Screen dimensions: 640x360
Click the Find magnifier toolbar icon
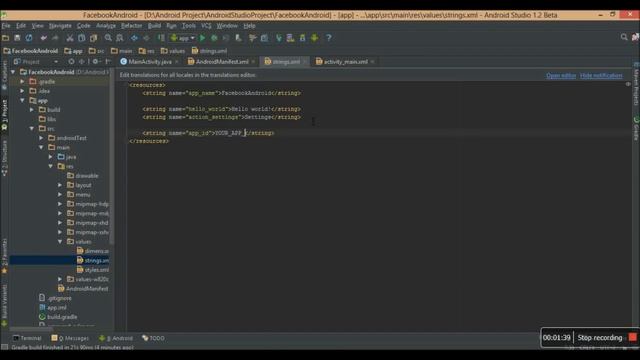[108, 38]
